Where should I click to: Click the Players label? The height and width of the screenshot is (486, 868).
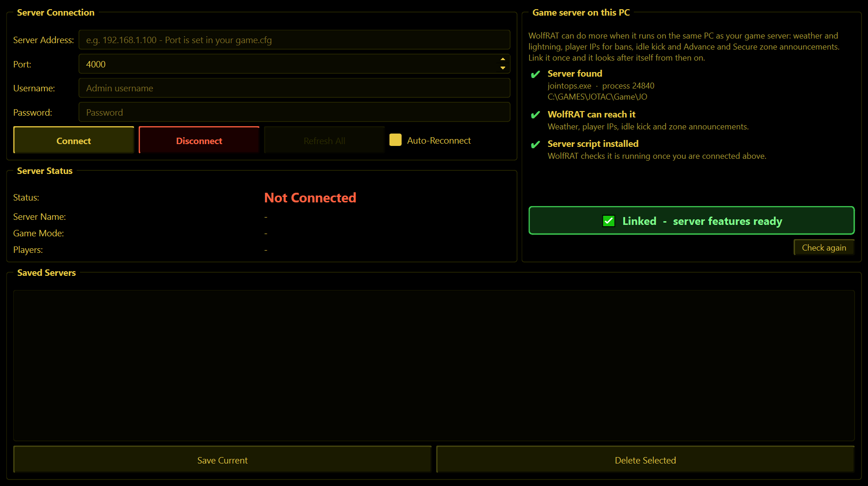28,250
